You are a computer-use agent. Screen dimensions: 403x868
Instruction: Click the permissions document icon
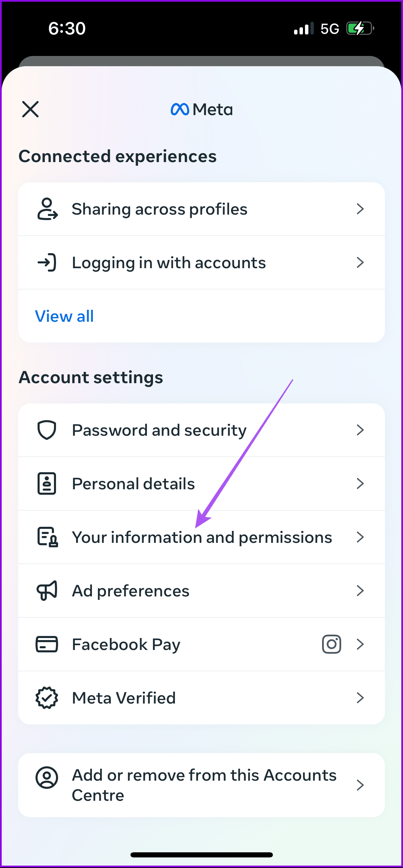(x=47, y=537)
